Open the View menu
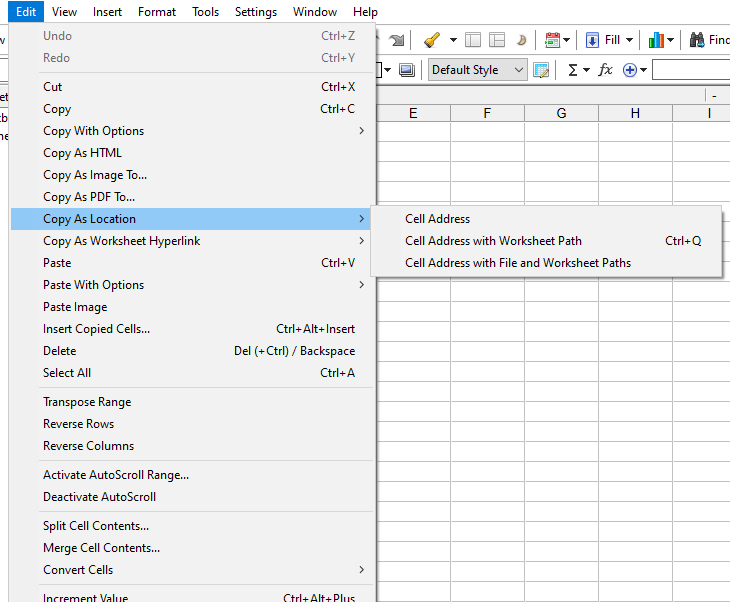The width and height of the screenshot is (730, 602). click(x=64, y=12)
